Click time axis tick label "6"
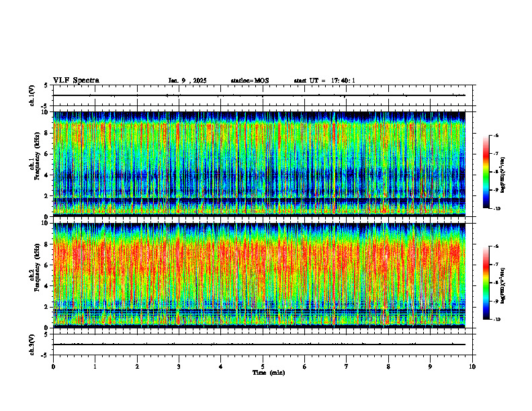The height and width of the screenshot is (411, 532). pos(305,367)
